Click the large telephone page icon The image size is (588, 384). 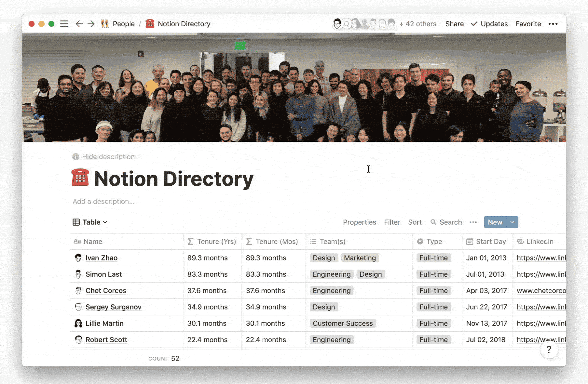click(x=80, y=178)
